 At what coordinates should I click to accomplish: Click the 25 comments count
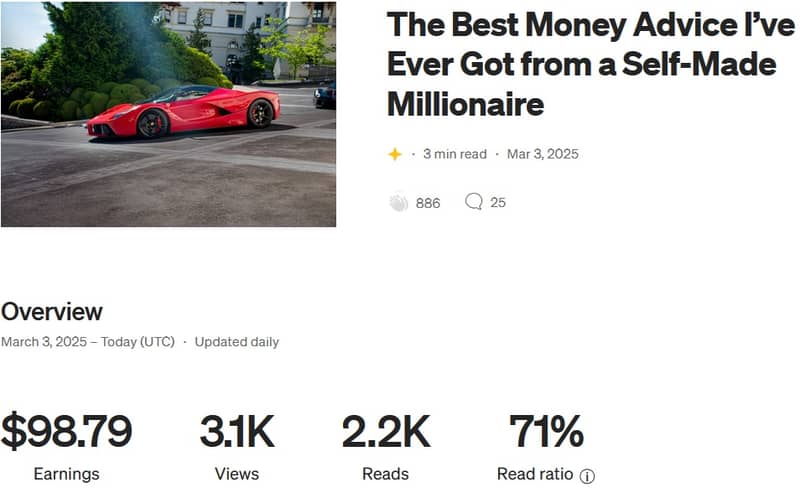[x=498, y=202]
